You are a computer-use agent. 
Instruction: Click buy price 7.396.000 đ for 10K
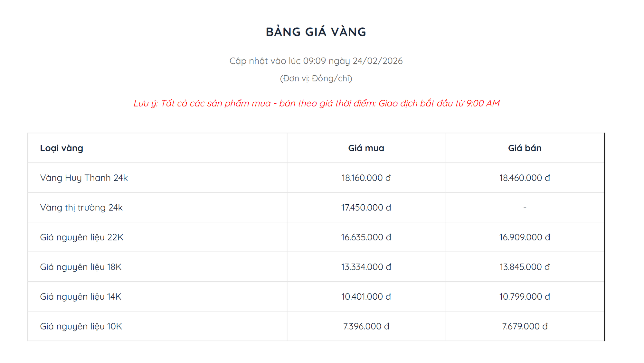pos(366,326)
